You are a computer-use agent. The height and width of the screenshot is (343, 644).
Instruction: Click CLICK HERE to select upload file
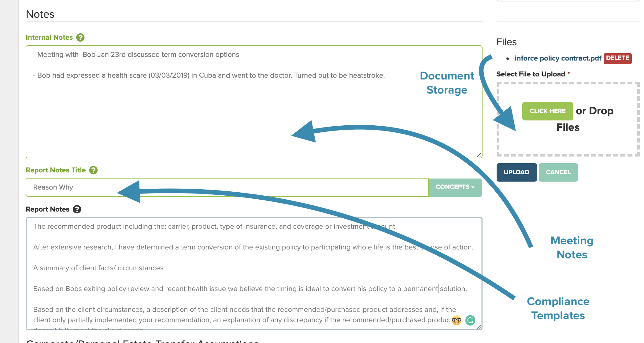[x=547, y=111]
